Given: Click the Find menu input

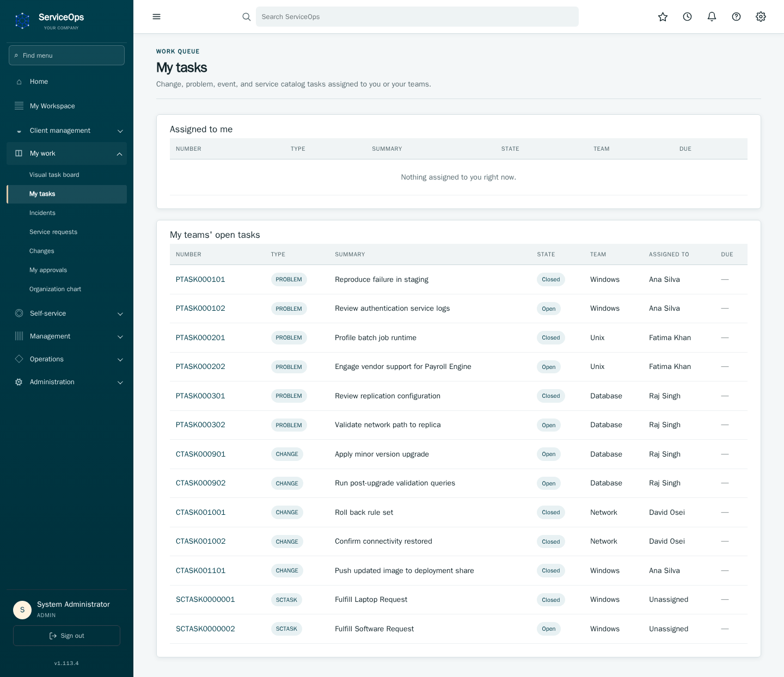Looking at the screenshot, I should (66, 56).
